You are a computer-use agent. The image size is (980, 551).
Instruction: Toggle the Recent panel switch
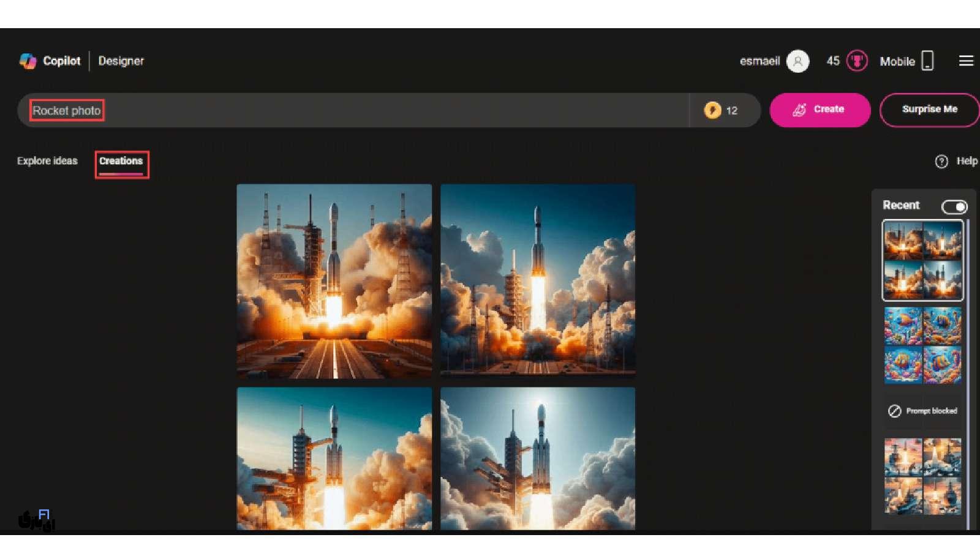(954, 207)
